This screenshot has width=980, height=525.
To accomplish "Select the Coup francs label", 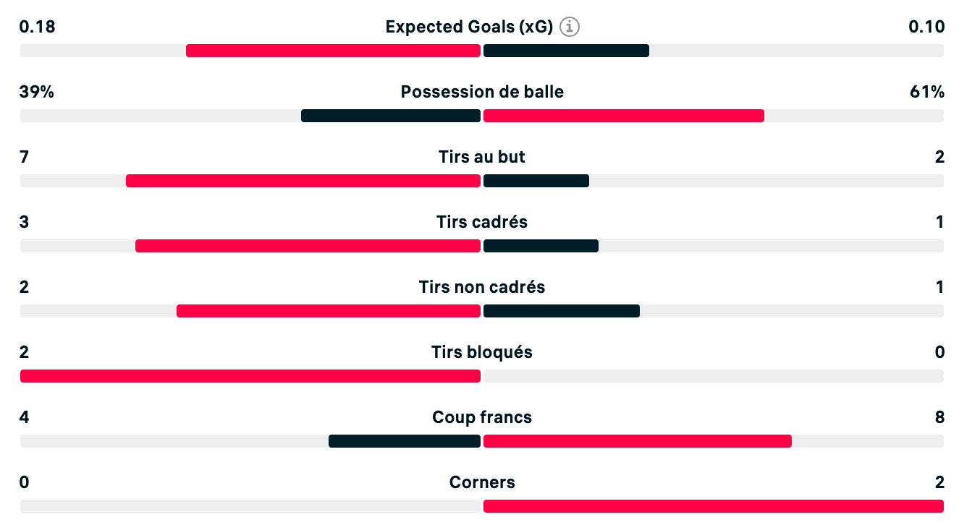I will pos(482,417).
